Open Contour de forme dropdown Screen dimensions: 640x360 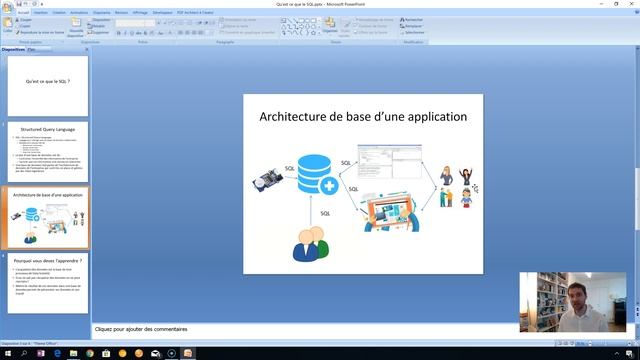371,26
